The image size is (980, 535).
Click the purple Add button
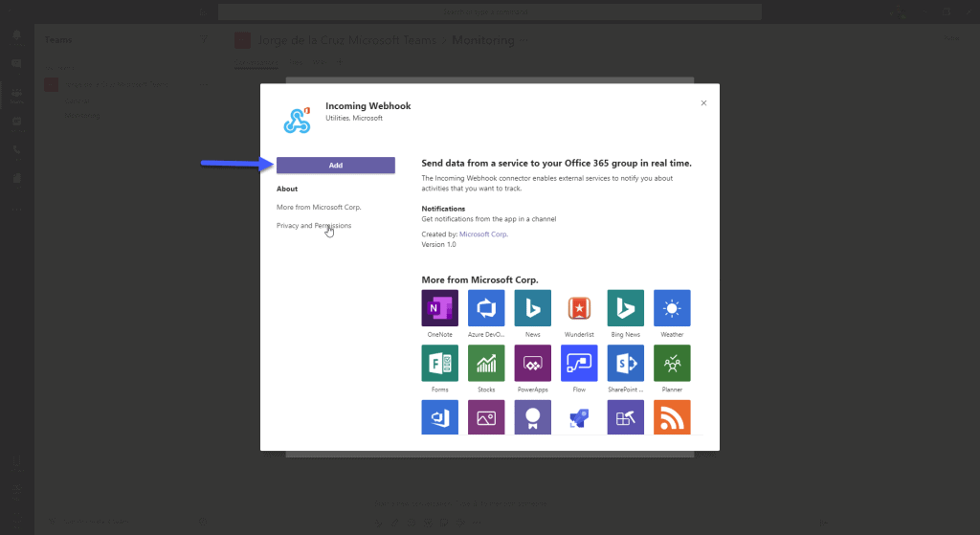coord(336,165)
